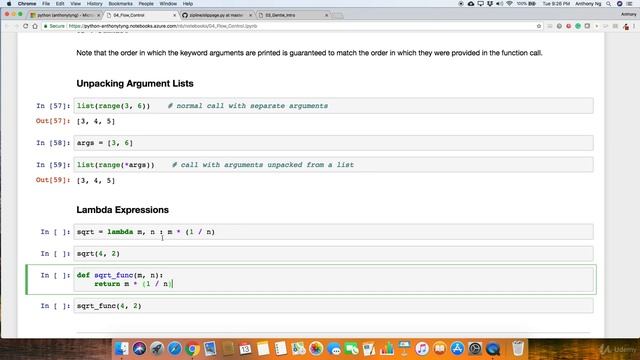Open the Bookmarks menu
This screenshot has width=640, height=360.
[x=120, y=4]
